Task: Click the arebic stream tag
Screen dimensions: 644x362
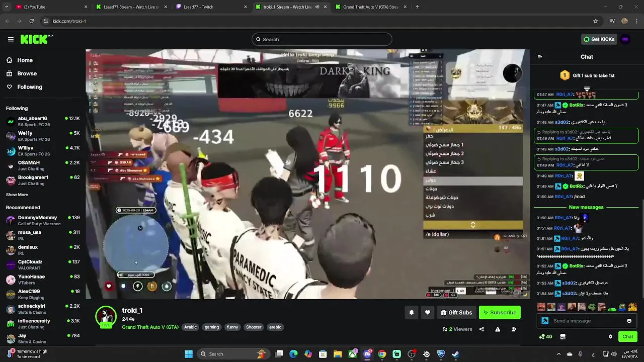Action: click(275, 327)
